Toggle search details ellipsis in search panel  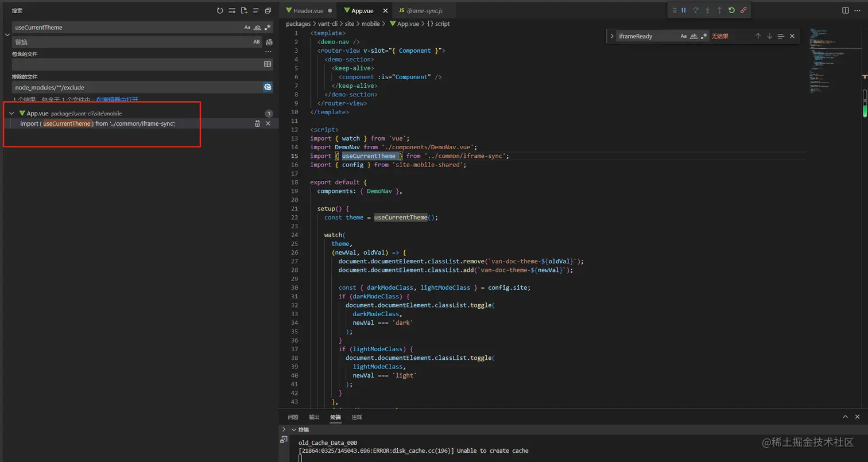click(x=268, y=52)
